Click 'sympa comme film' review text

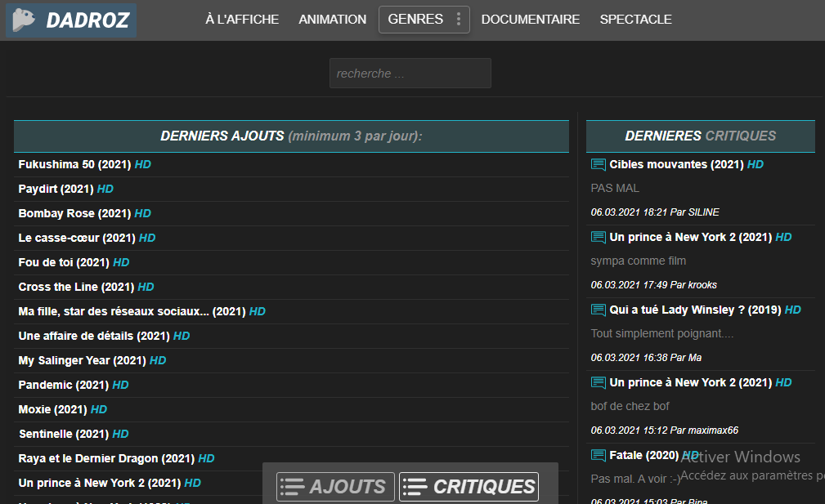(x=639, y=261)
